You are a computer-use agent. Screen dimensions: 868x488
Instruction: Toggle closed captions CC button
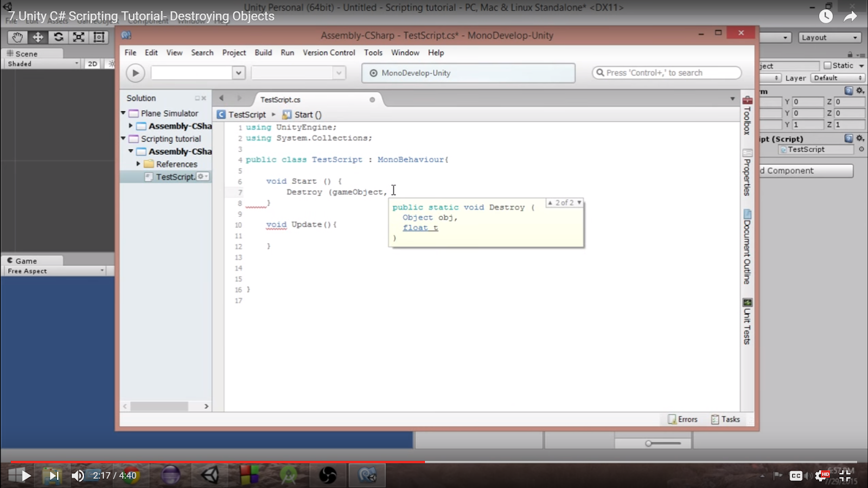[x=796, y=476]
